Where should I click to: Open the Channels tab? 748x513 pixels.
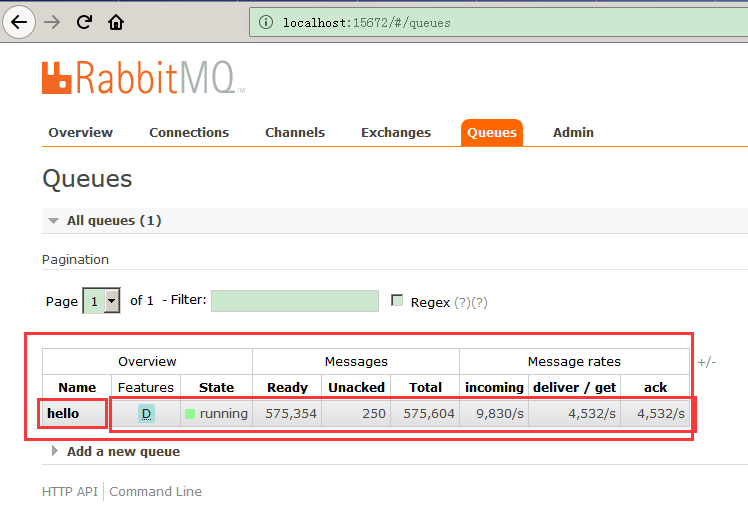[295, 132]
